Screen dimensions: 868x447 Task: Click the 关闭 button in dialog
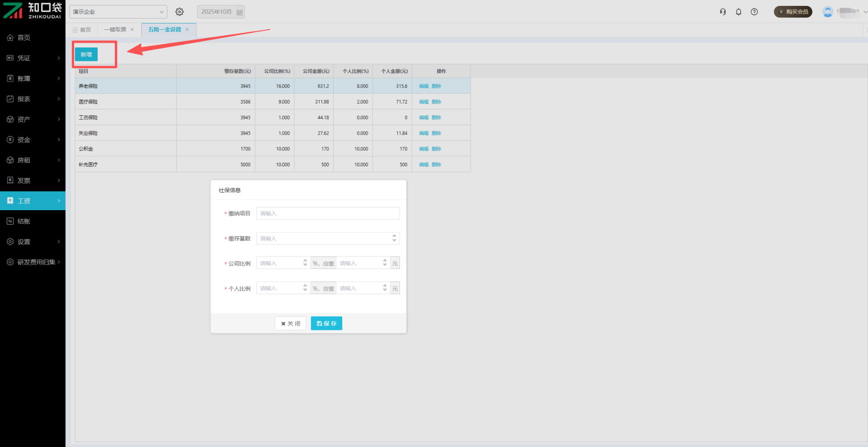click(290, 323)
